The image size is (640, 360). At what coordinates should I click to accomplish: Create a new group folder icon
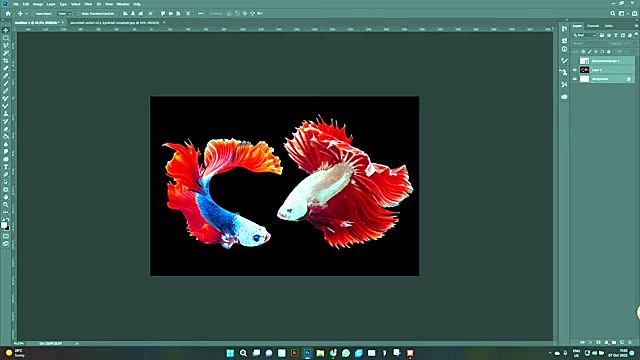[x=614, y=342]
